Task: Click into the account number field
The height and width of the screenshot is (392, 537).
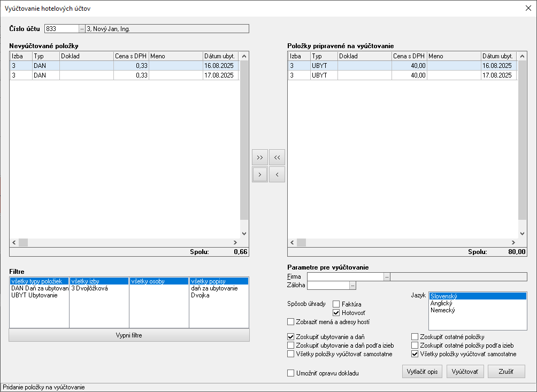Action: pyautogui.click(x=61, y=29)
